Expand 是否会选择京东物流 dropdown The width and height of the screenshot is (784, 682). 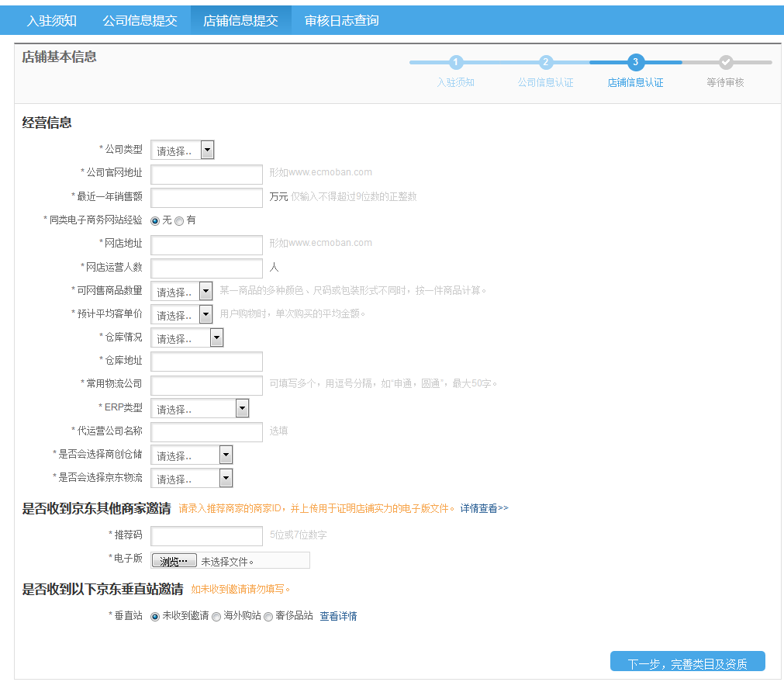pos(192,479)
